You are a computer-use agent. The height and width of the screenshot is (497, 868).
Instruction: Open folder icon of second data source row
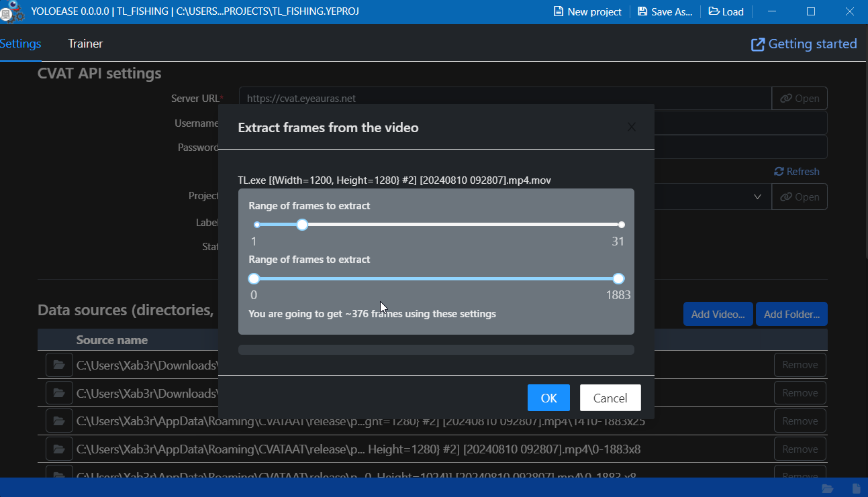tap(59, 393)
